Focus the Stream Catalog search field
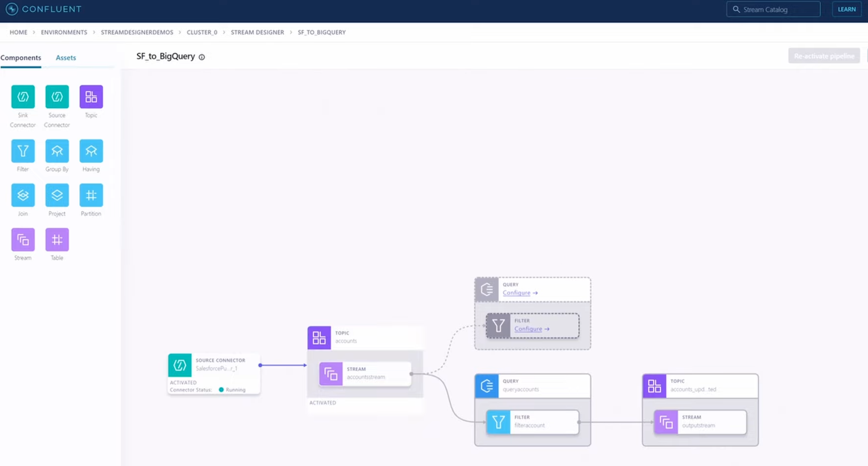The image size is (868, 466). coord(773,9)
